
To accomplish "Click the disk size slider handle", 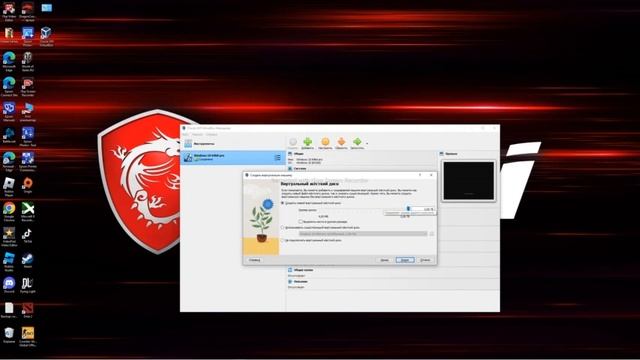I will coord(408,209).
